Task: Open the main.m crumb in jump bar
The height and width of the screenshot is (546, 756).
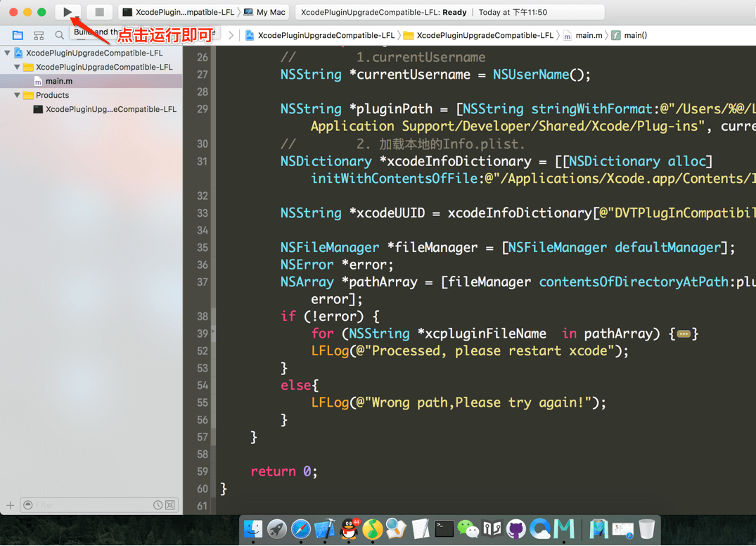Action: [583, 35]
